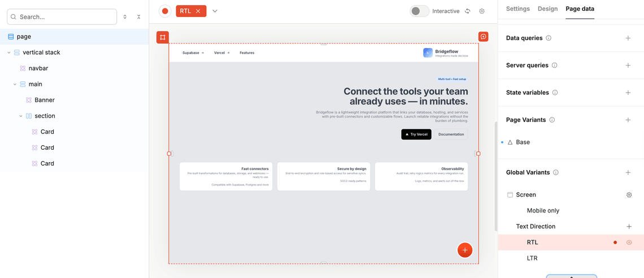Image resolution: width=644 pixels, height=278 pixels.
Task: Select the Mobile only variant
Action: point(543,211)
